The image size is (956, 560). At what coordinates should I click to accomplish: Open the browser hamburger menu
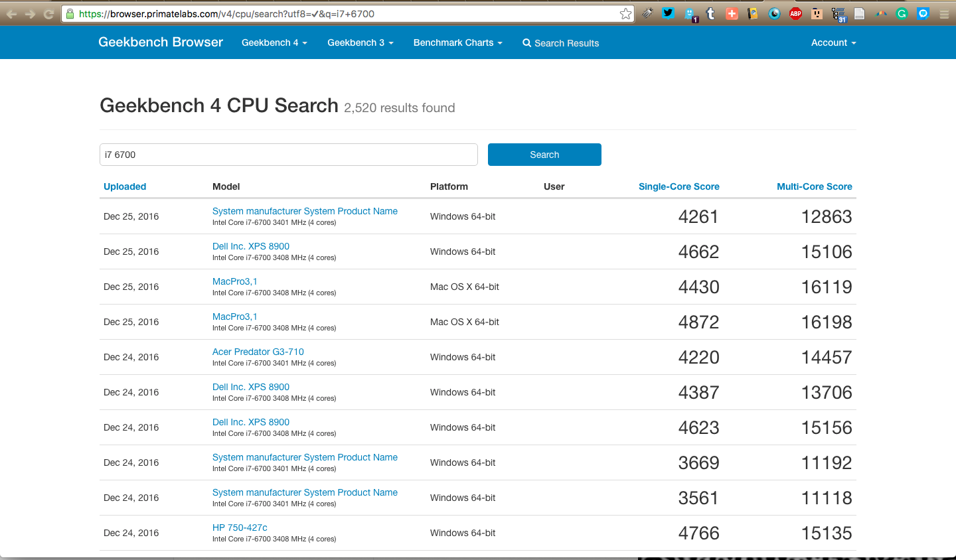tap(944, 14)
